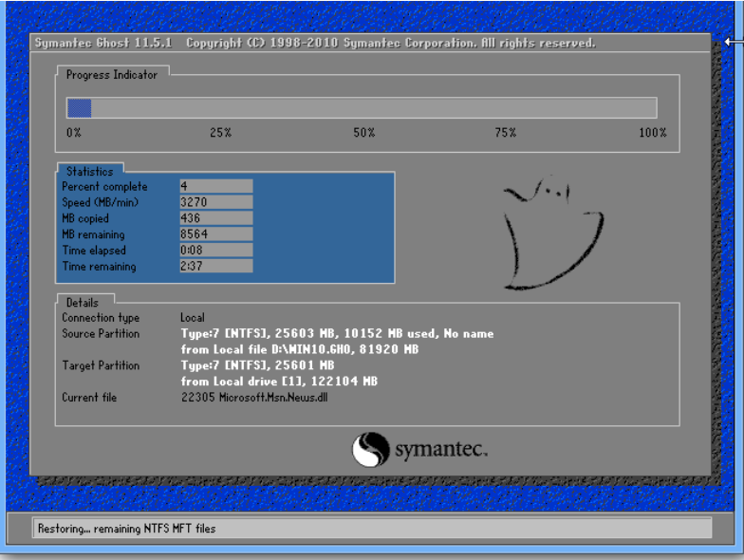This screenshot has height=560, width=744.
Task: Click the 50% mark under progress bar
Action: coord(364,133)
